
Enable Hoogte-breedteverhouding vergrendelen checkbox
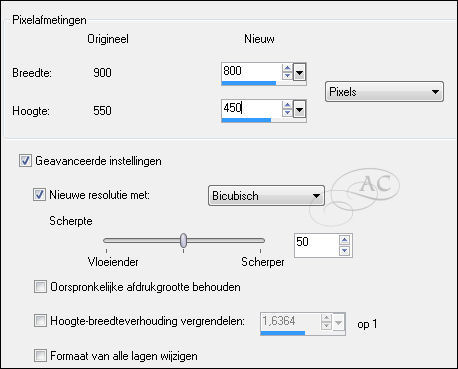coord(40,321)
